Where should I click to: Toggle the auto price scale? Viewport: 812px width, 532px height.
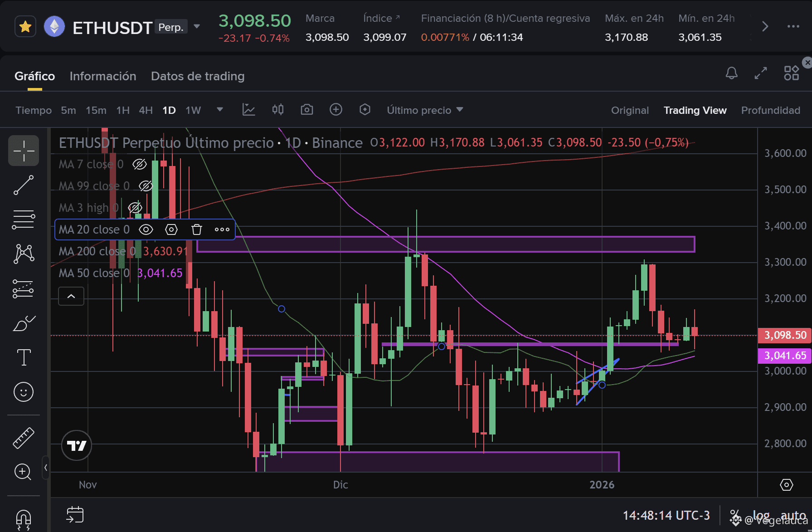793,516
